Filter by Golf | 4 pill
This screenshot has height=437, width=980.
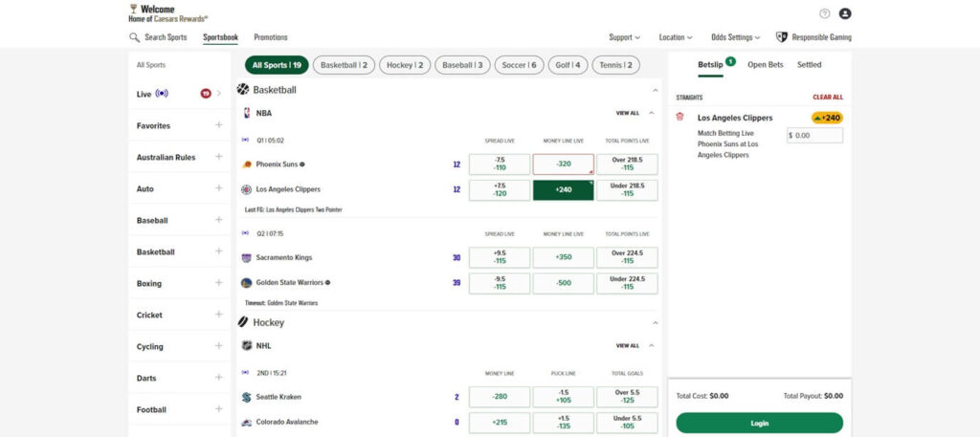point(568,65)
